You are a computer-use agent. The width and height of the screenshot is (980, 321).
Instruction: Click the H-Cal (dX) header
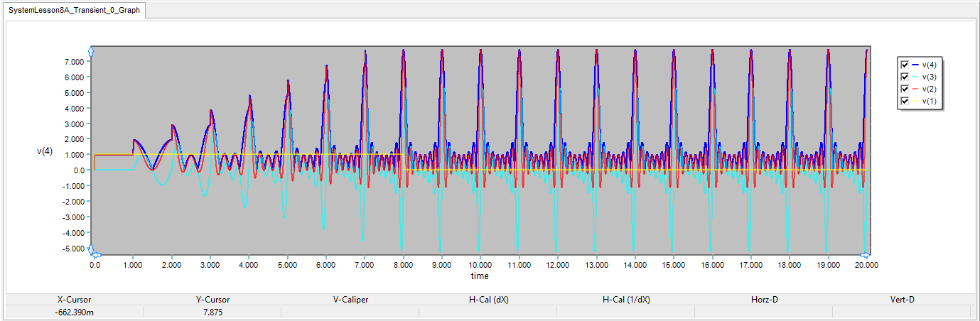488,300
